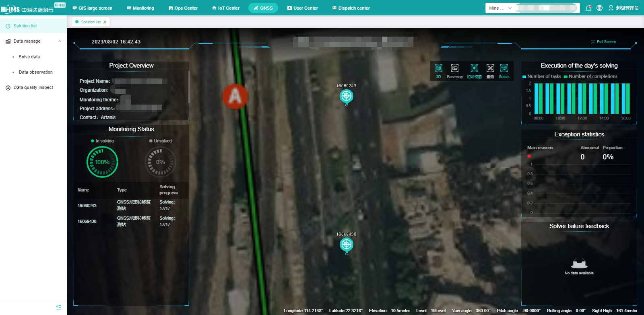Click the No data available placeholder icon
This screenshot has width=644, height=315.
click(579, 263)
